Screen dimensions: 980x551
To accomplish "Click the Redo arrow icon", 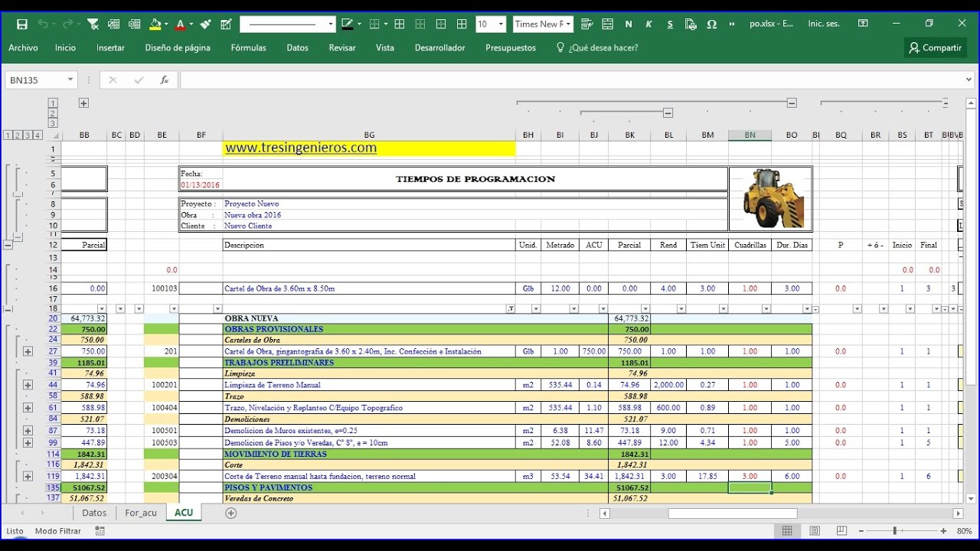I will coord(67,24).
